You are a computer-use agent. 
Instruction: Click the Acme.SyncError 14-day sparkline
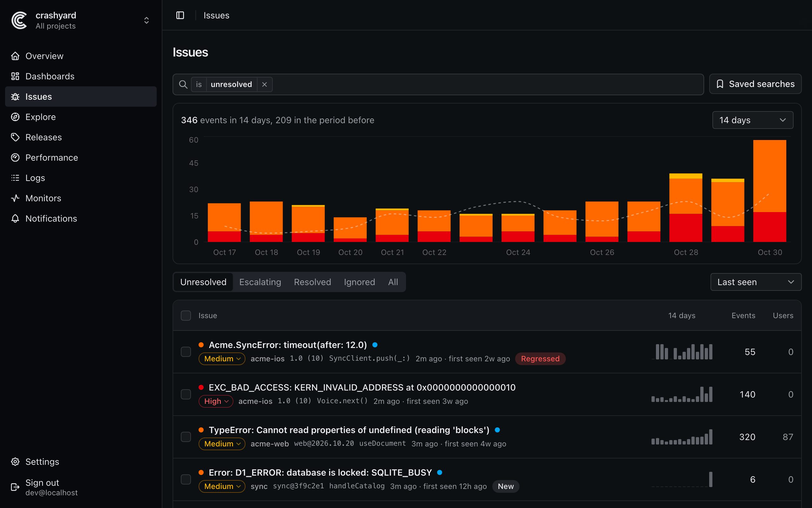pyautogui.click(x=681, y=352)
